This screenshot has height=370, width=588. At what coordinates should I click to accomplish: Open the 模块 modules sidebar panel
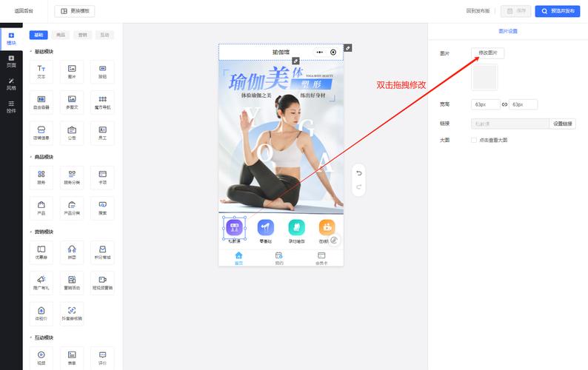(x=11, y=39)
